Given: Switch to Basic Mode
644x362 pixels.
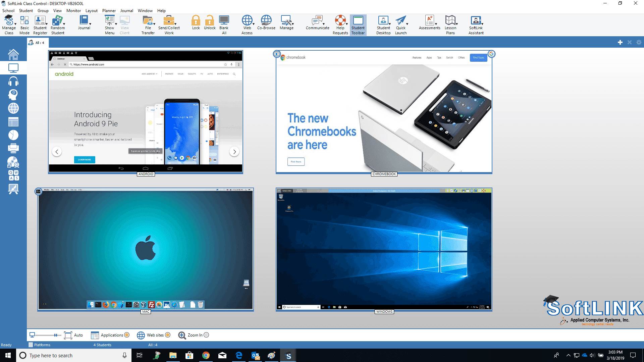Looking at the screenshot, I should (24, 25).
